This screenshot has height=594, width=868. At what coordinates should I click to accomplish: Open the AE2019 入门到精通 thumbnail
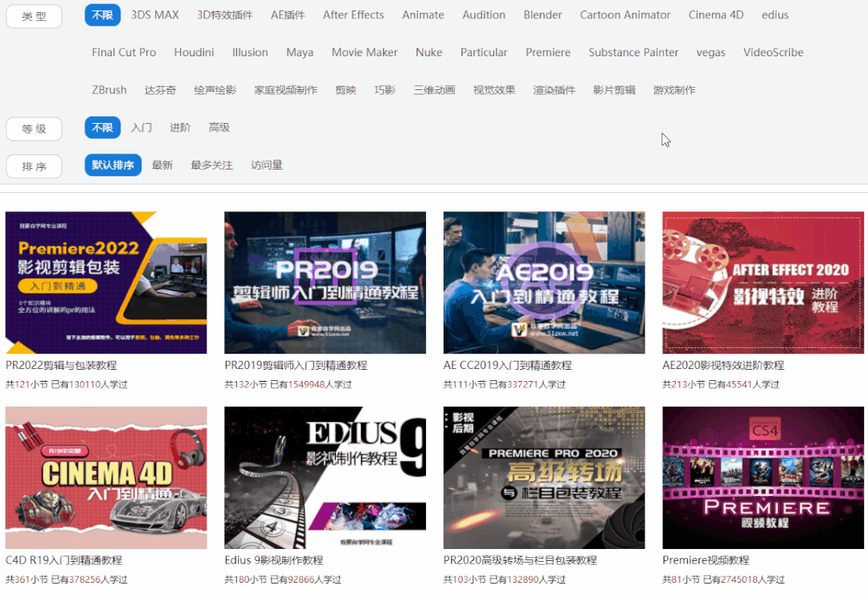click(544, 282)
